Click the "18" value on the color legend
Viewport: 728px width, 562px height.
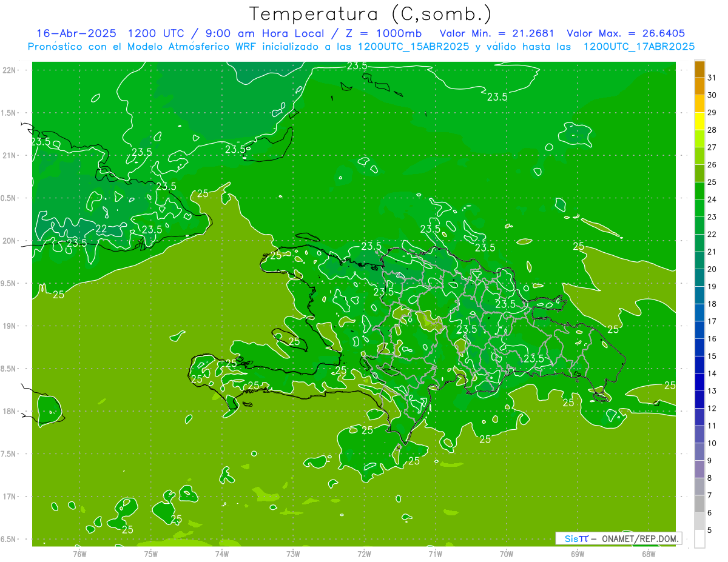[712, 304]
